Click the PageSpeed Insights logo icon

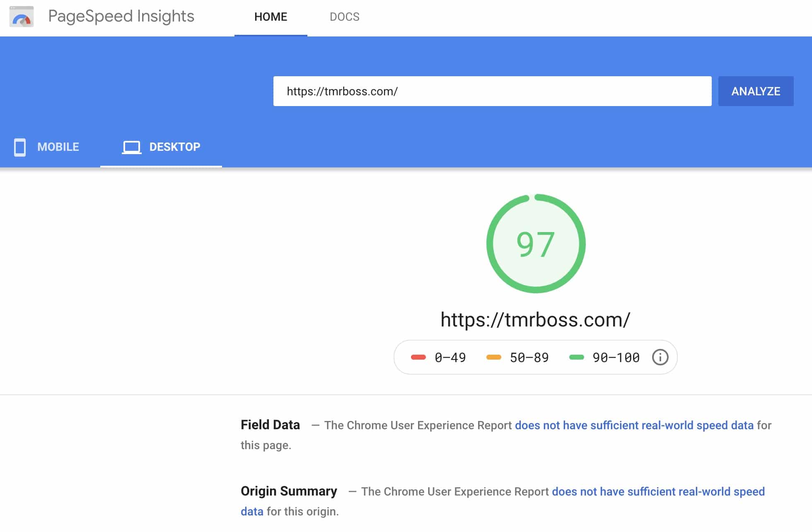coord(22,17)
